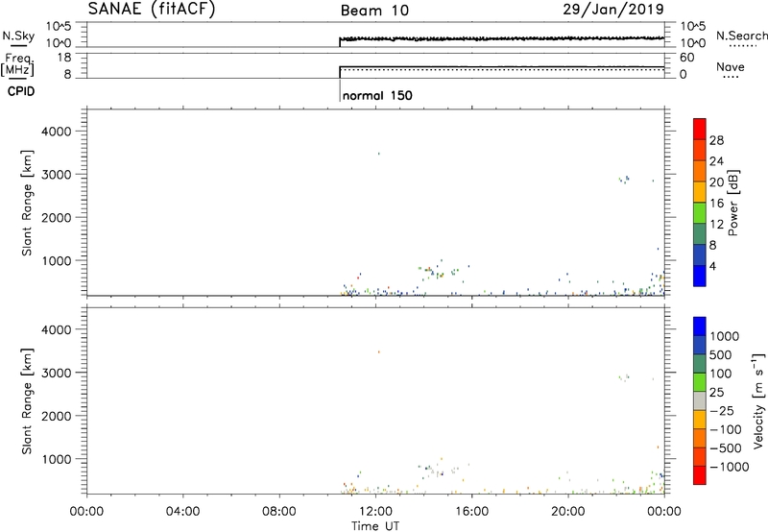Click the date "29/Jan/2019"
Viewport: 768px width, 532px height.
point(613,10)
